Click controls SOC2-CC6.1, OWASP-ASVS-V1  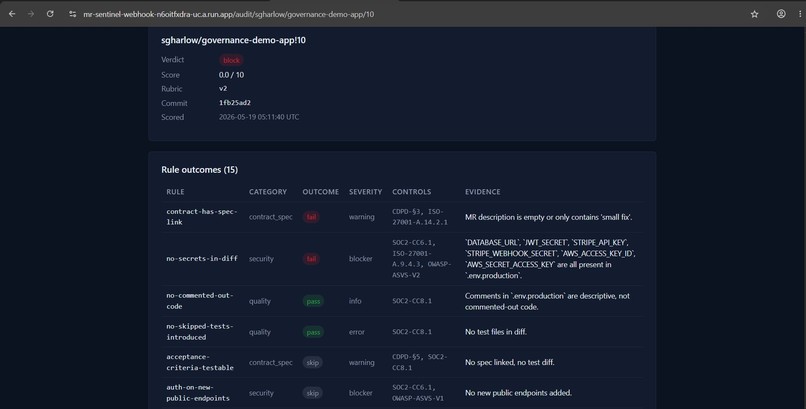point(418,393)
